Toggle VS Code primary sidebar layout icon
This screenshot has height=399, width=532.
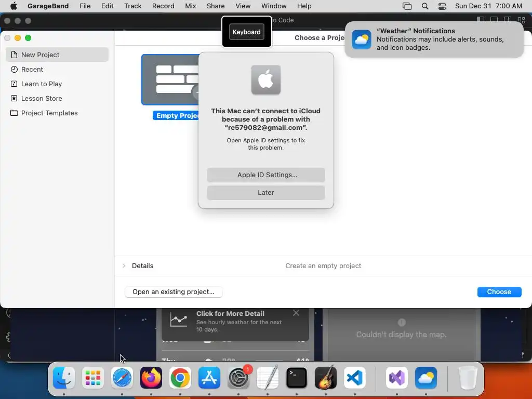[x=481, y=20]
